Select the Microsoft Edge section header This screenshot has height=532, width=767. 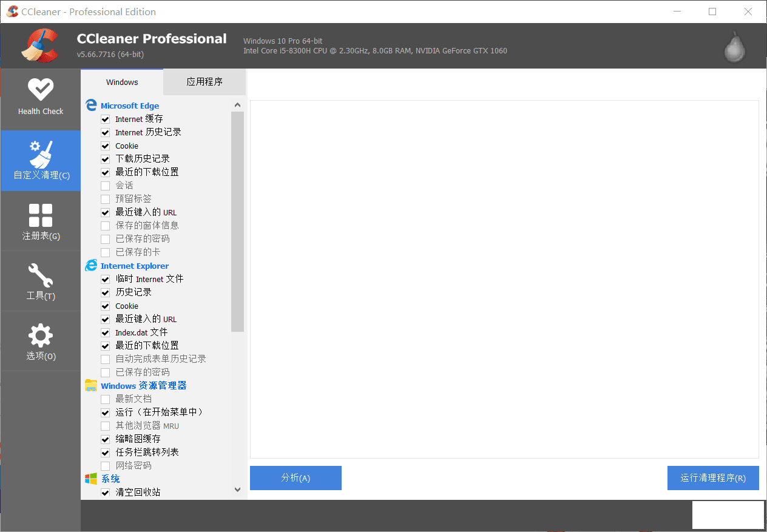[x=130, y=106]
